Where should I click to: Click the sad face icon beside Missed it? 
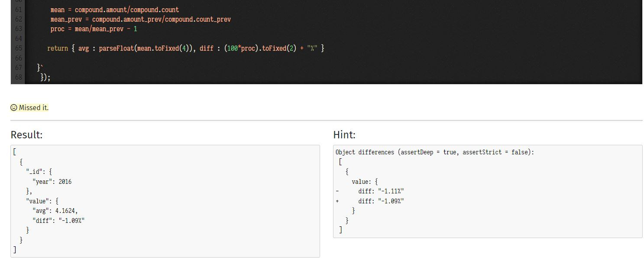point(14,108)
